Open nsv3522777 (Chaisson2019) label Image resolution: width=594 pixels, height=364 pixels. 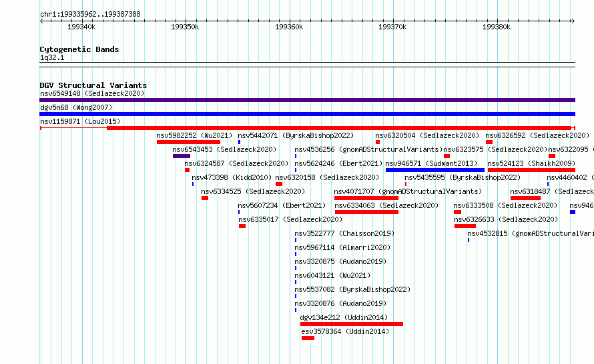pos(345,233)
